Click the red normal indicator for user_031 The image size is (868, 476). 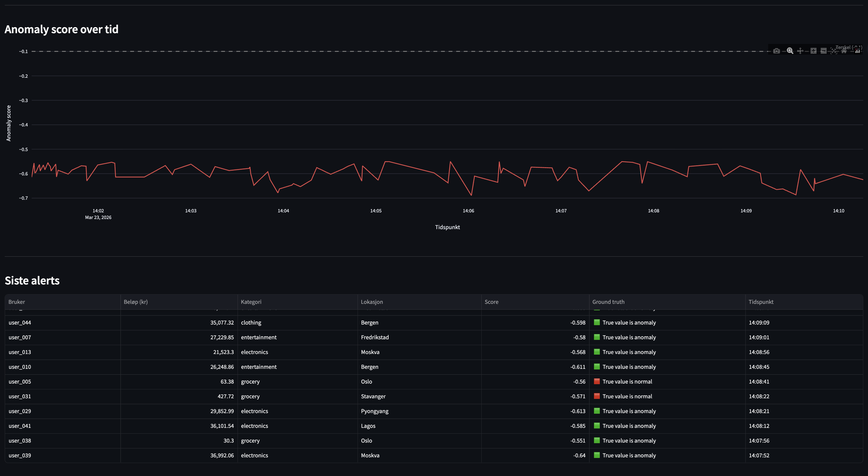tap(597, 396)
